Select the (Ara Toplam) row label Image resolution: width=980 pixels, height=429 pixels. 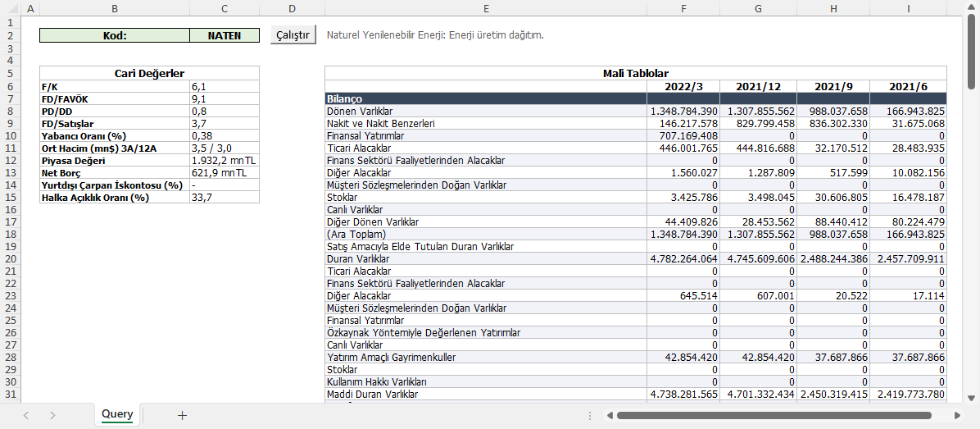point(486,234)
